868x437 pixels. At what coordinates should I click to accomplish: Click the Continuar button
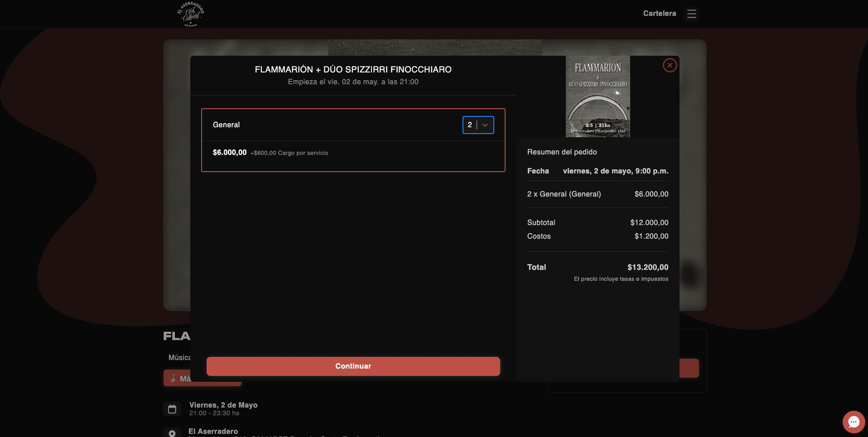tap(353, 366)
